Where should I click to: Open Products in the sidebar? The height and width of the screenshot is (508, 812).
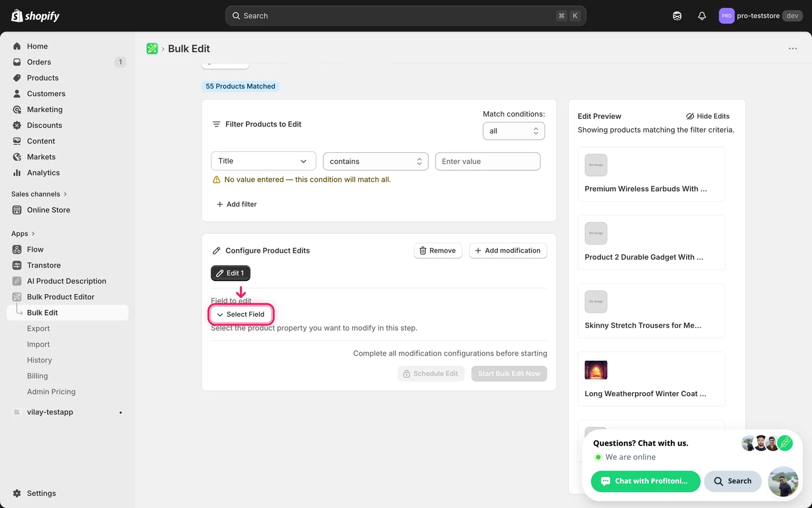pos(43,78)
